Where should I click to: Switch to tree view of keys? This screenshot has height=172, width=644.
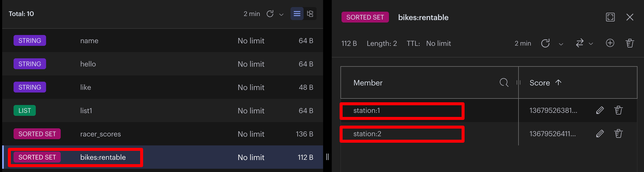[310, 14]
